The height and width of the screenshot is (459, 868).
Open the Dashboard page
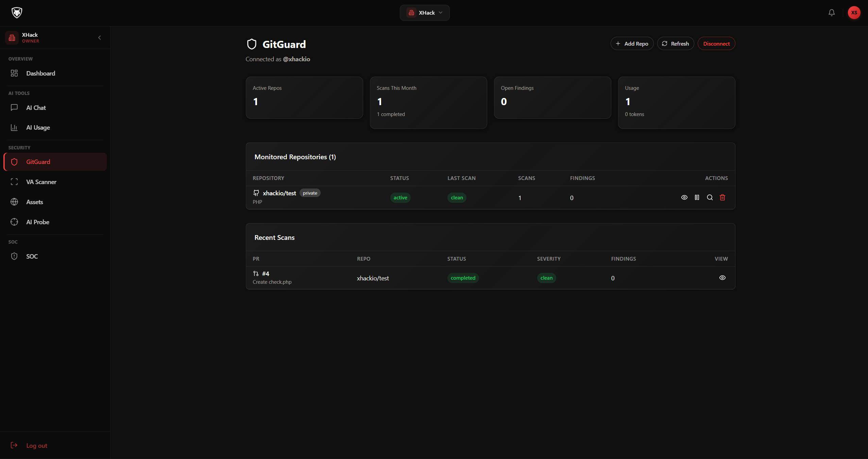tap(55, 73)
